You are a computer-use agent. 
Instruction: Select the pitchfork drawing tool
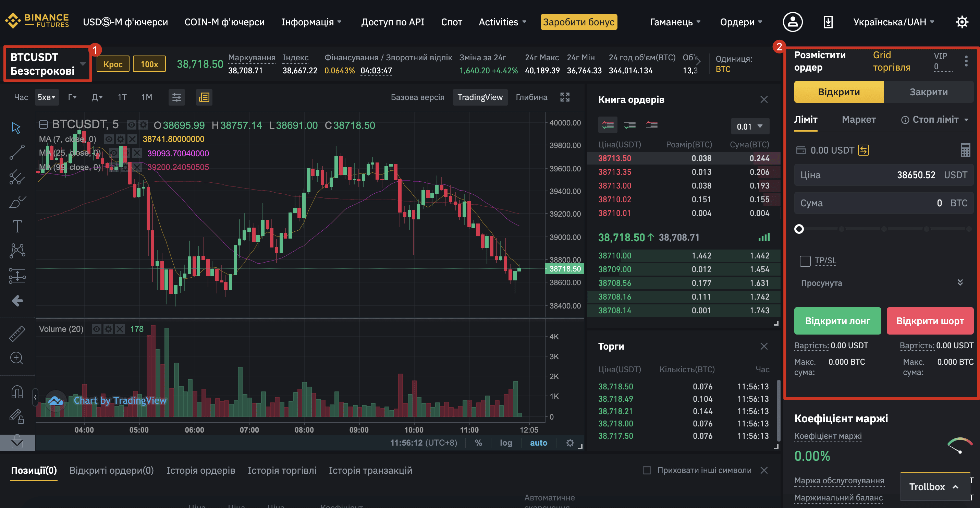[x=17, y=177]
